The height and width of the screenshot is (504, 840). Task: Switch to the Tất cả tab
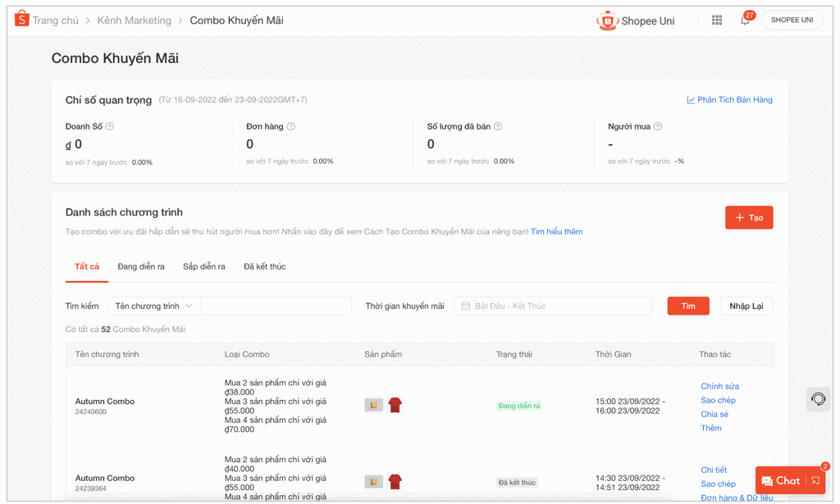[x=87, y=266]
